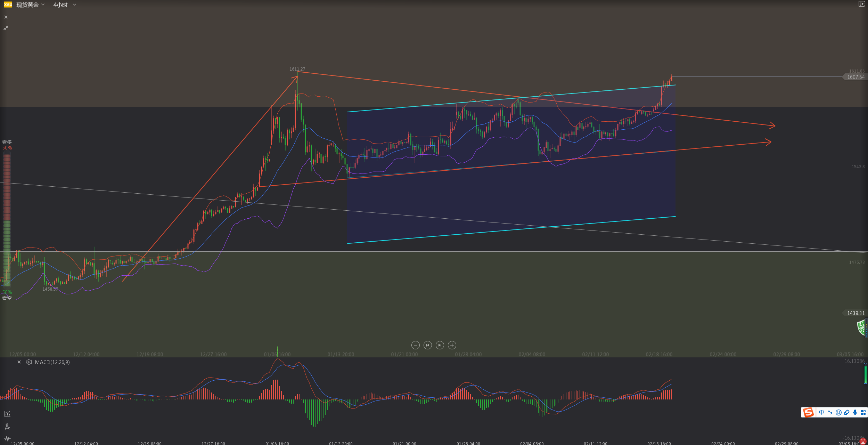Image resolution: width=868 pixels, height=445 pixels.
Task: Expand the 现货黄金 symbol dropdown
Action: pyautogui.click(x=43, y=5)
